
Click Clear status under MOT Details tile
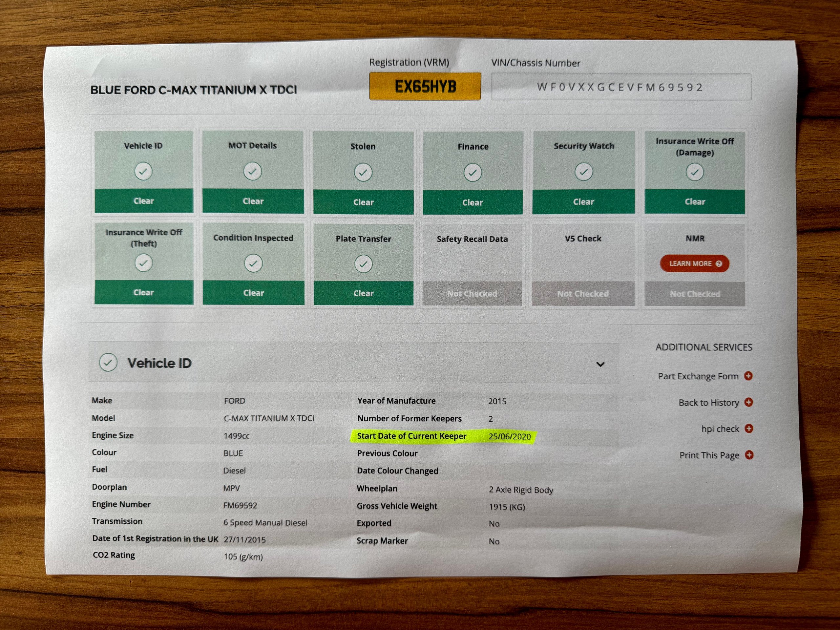click(x=253, y=201)
